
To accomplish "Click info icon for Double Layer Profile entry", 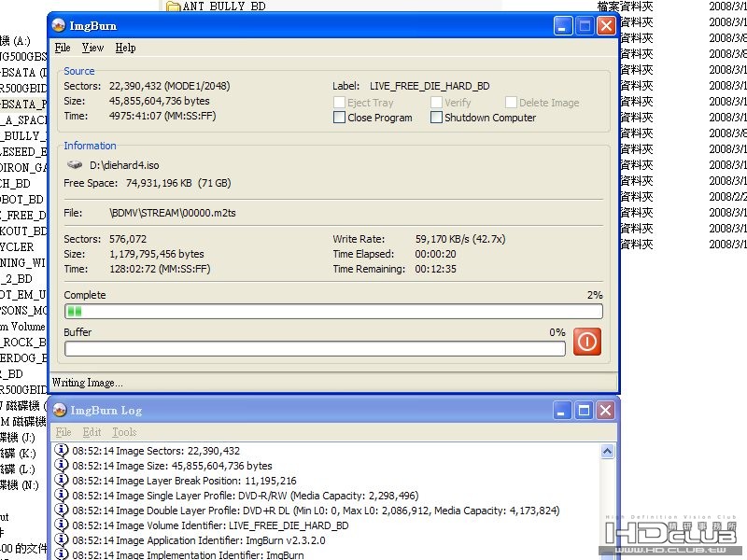I will coord(61,510).
